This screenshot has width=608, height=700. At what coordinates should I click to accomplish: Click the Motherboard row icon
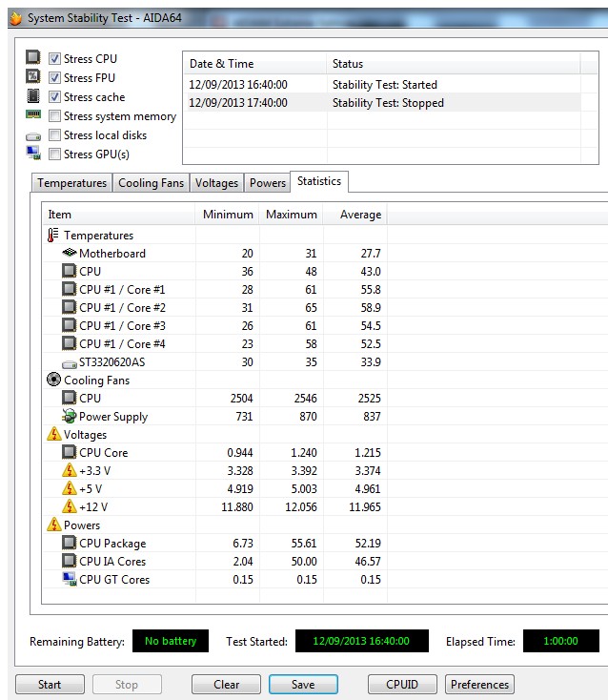(x=70, y=253)
